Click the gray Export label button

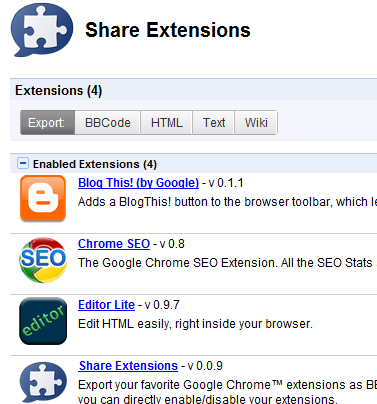pyautogui.click(x=47, y=123)
